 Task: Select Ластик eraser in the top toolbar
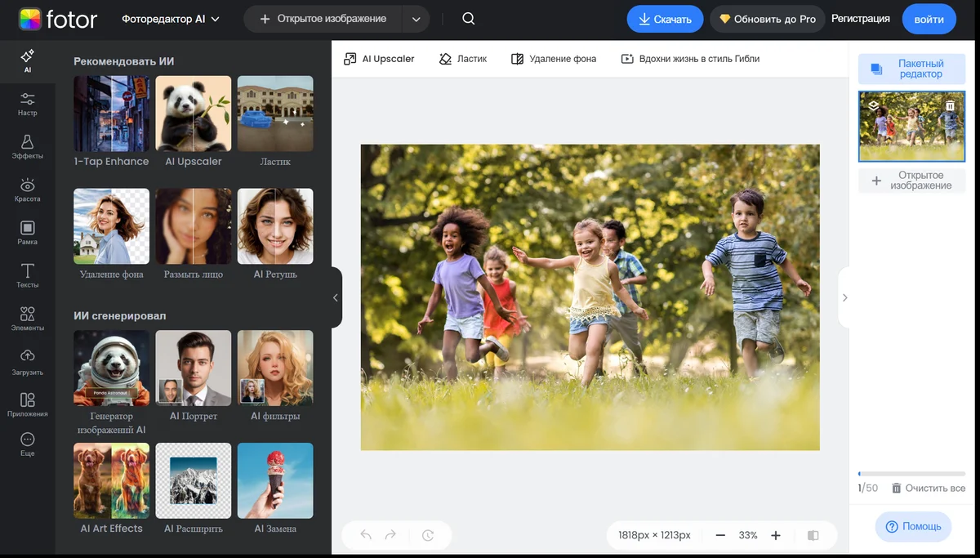[463, 59]
